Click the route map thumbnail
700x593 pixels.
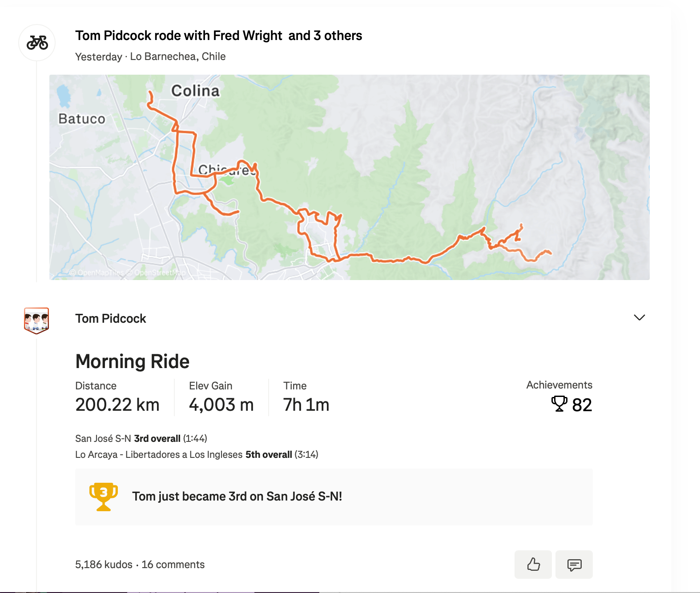coord(350,176)
